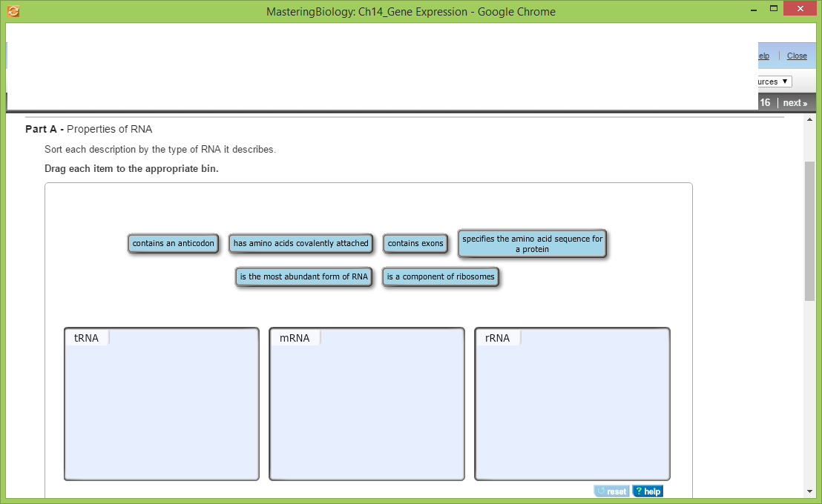Click the Help link
The width and height of the screenshot is (822, 504).
763,56
